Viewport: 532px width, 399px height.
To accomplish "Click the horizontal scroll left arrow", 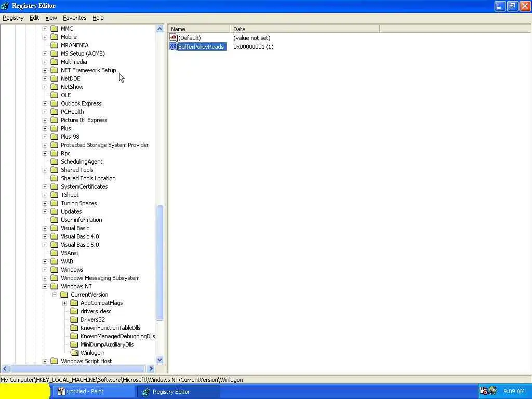I will click(5, 368).
